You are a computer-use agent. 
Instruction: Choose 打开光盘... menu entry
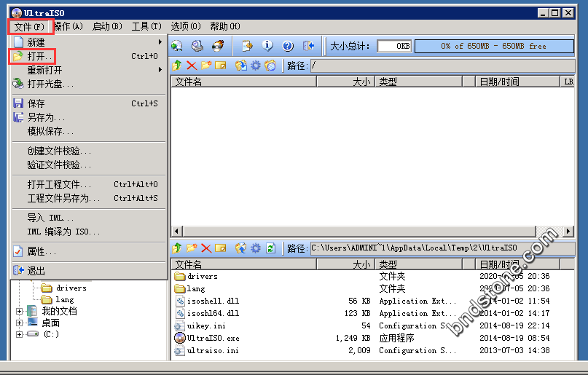(88, 84)
